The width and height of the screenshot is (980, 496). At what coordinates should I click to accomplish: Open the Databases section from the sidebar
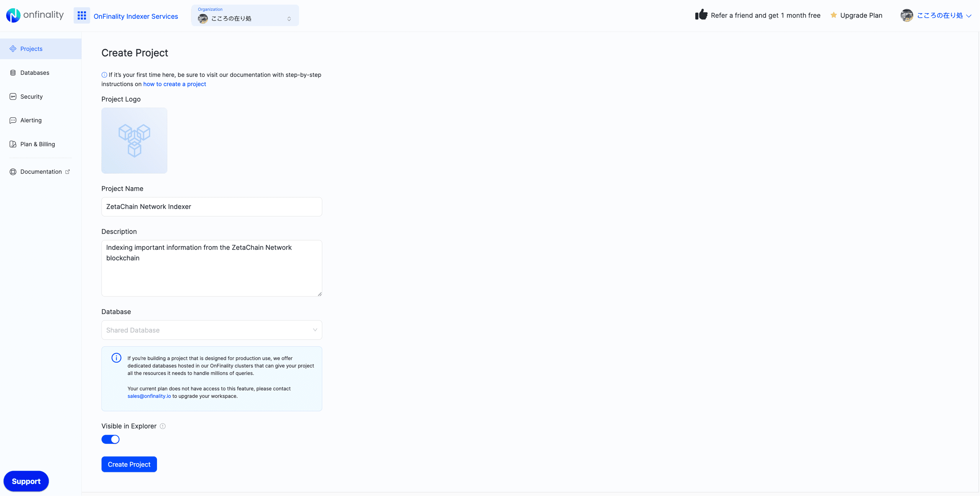[13, 72]
